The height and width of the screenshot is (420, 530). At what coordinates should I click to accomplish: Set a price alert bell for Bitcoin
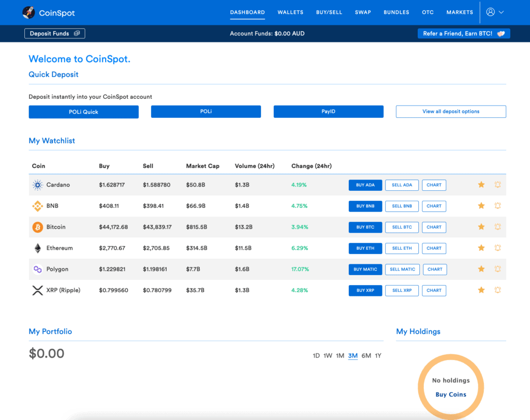(497, 227)
